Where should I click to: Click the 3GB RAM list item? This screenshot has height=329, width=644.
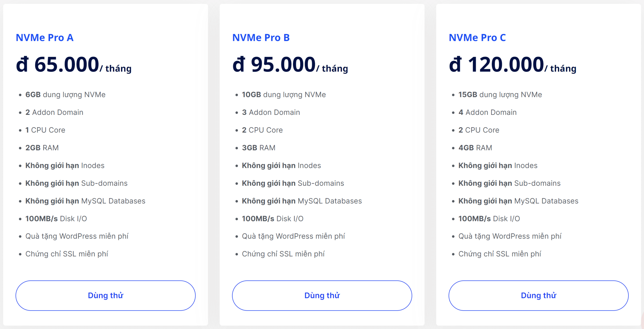(259, 148)
